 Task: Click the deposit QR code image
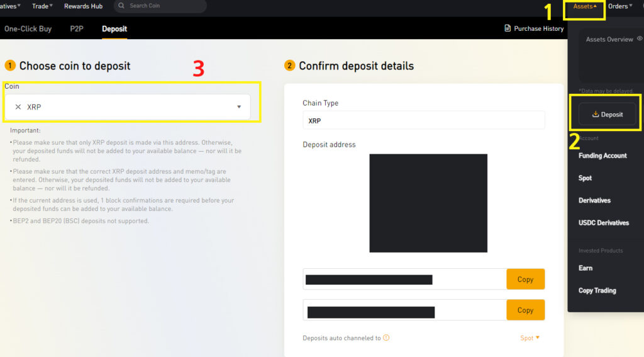pyautogui.click(x=428, y=203)
